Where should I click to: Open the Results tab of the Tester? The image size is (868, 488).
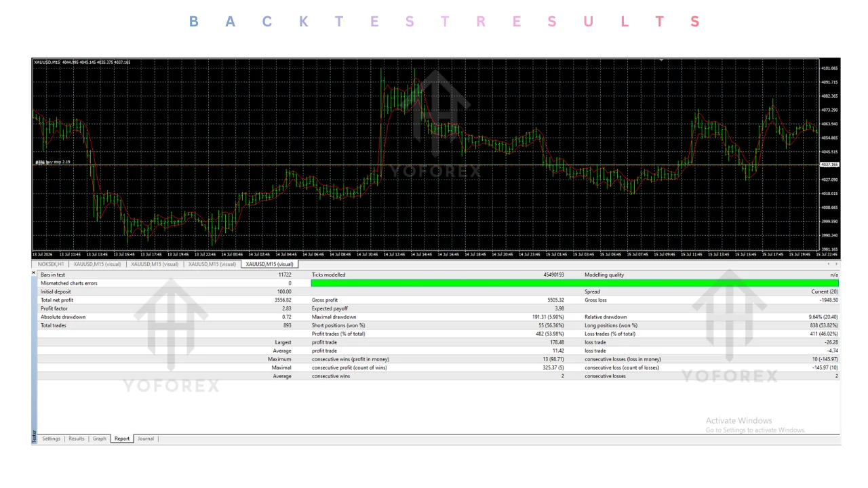pos(77,439)
